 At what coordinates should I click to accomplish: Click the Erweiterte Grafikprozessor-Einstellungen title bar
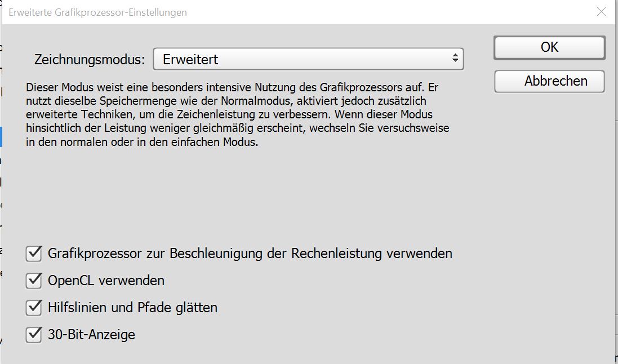(x=282, y=12)
